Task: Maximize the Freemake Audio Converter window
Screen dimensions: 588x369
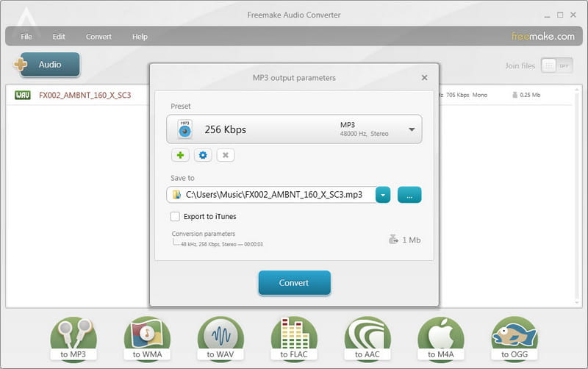Action: tap(560, 15)
